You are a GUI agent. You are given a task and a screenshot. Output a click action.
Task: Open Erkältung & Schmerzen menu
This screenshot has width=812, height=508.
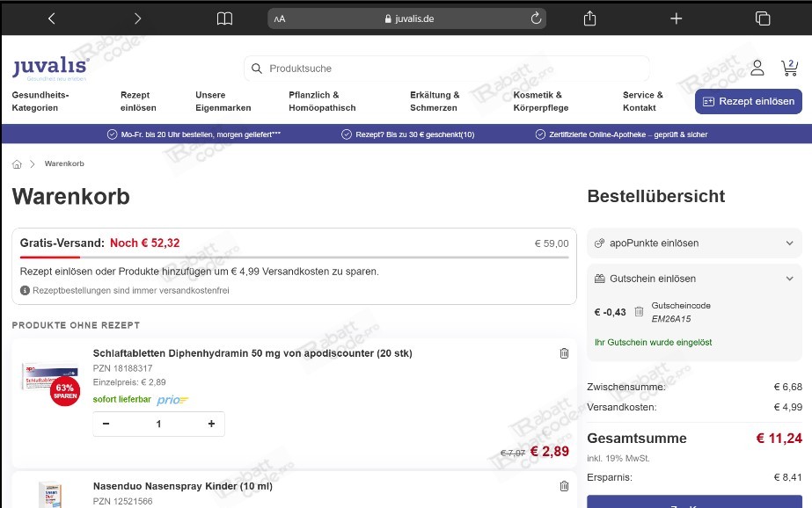pos(435,101)
